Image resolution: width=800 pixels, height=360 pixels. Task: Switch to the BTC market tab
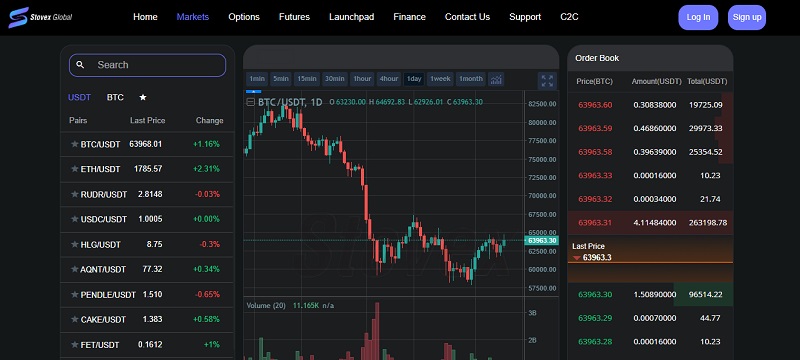115,97
